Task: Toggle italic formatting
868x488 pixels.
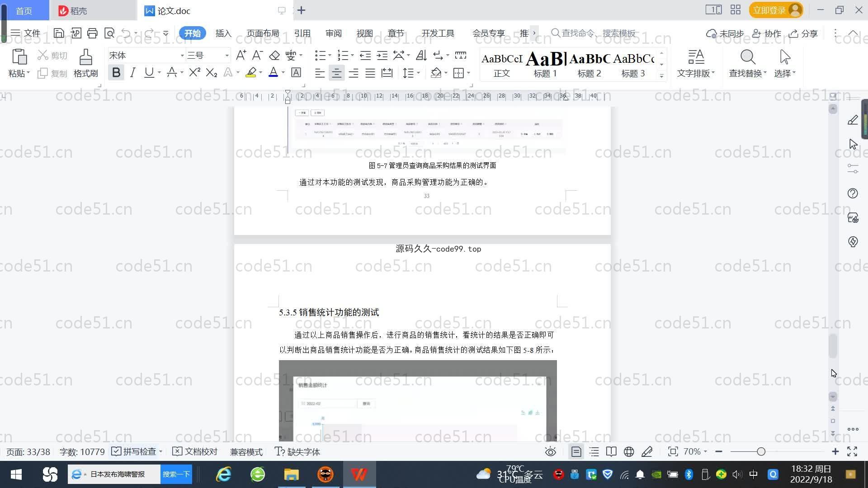Action: [132, 73]
